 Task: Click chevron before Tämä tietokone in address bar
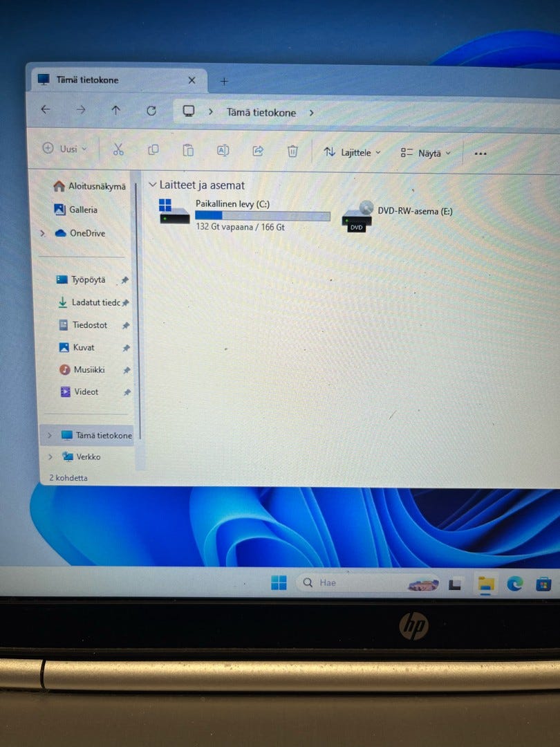tap(210, 112)
